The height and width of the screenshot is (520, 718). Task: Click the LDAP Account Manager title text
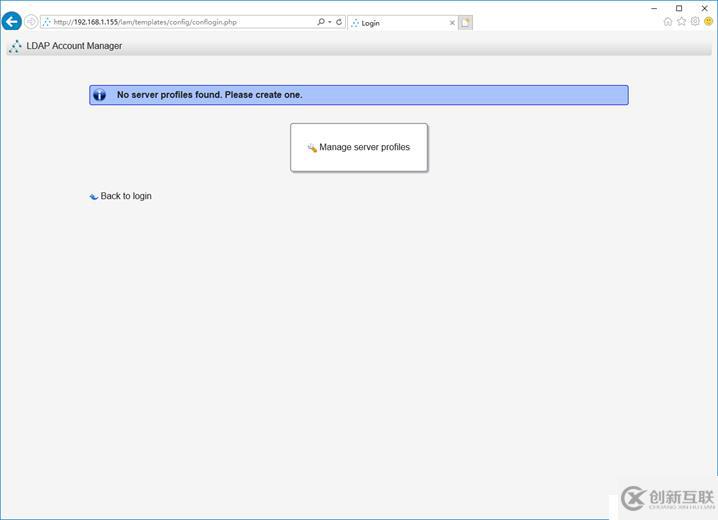click(x=74, y=46)
